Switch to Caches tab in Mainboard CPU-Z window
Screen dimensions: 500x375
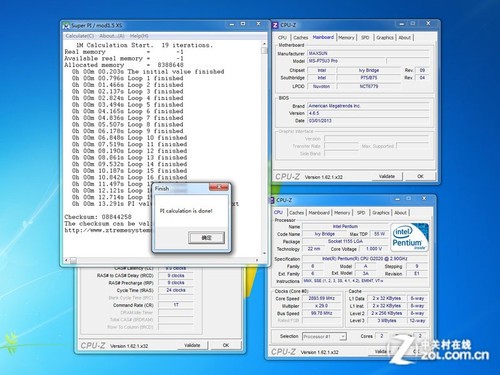click(x=301, y=38)
